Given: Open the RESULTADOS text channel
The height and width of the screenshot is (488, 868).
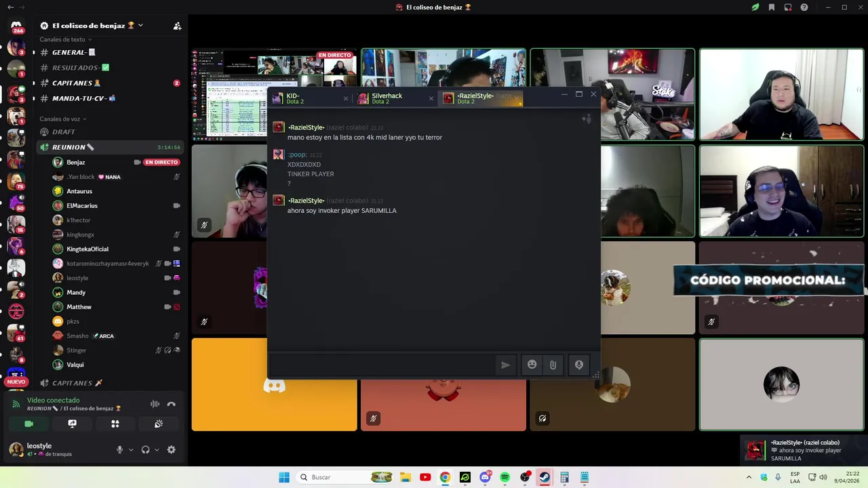Looking at the screenshot, I should pos(110,68).
